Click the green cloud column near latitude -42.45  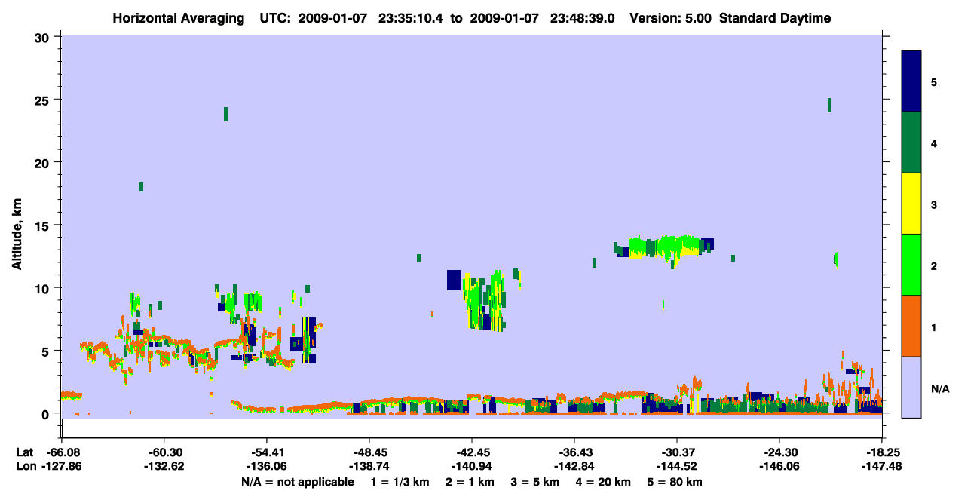(x=485, y=302)
